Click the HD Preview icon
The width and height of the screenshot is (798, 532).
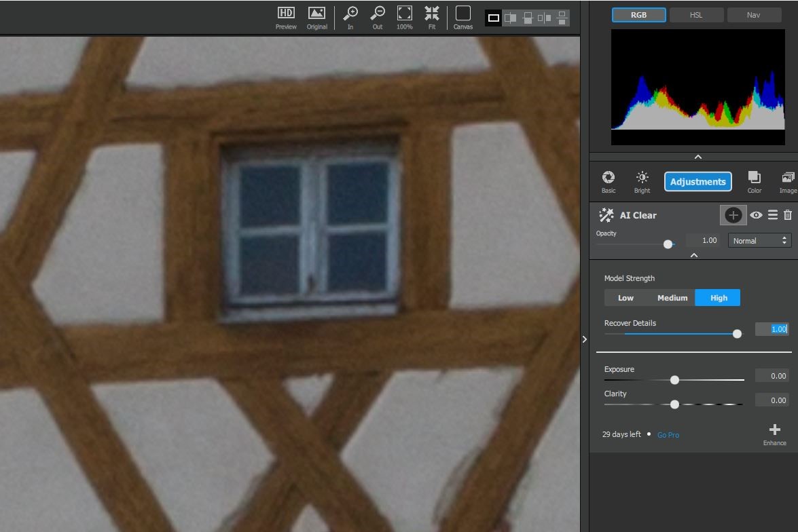[286, 17]
